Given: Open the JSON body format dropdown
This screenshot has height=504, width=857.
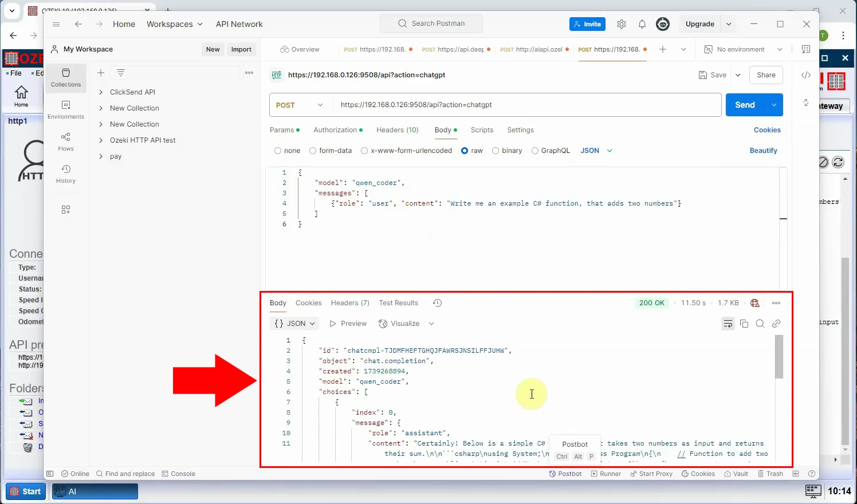Looking at the screenshot, I should 596,151.
